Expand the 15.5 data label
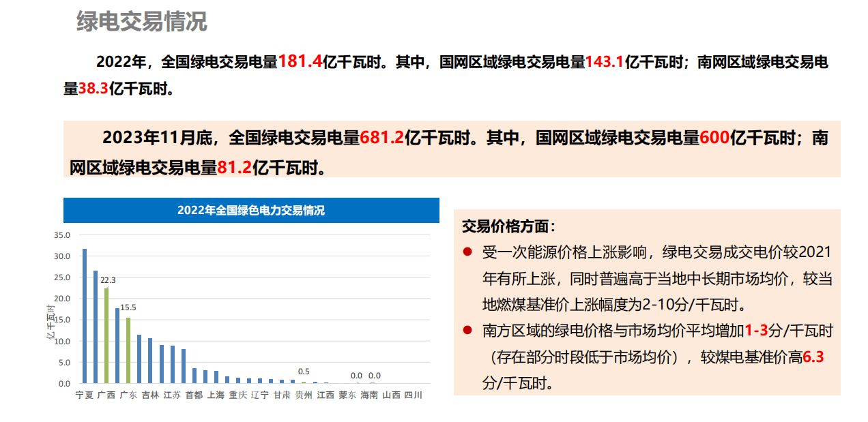 point(129,307)
